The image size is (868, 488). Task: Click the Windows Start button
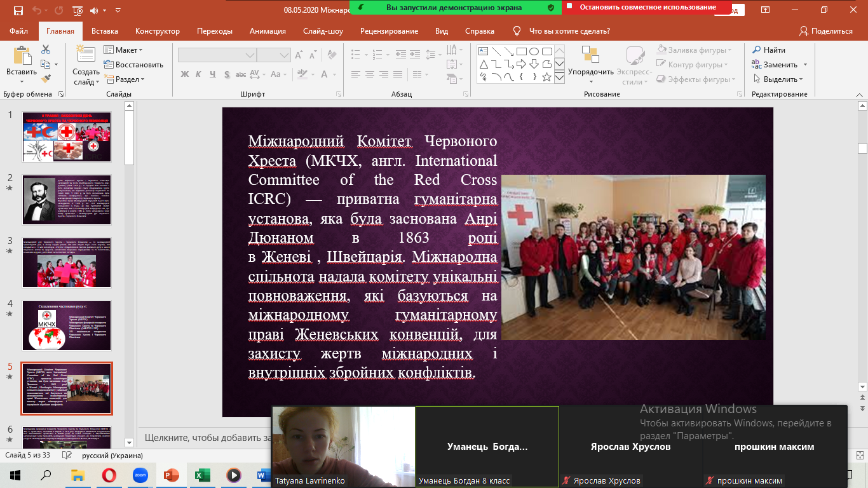coord(15,475)
